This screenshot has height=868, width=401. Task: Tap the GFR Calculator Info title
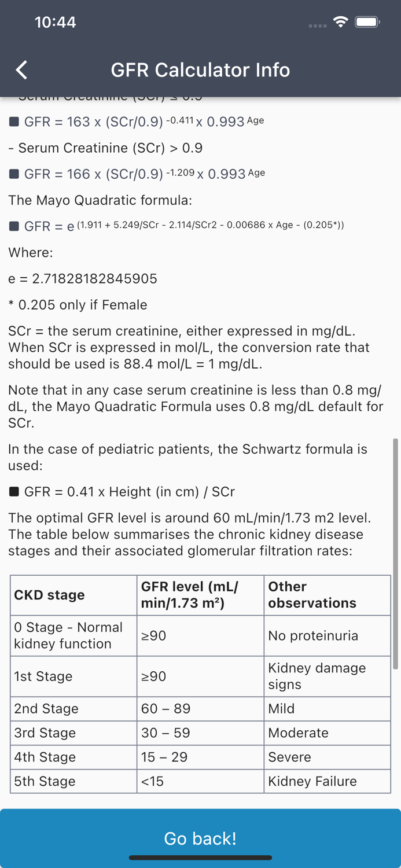coord(200,70)
